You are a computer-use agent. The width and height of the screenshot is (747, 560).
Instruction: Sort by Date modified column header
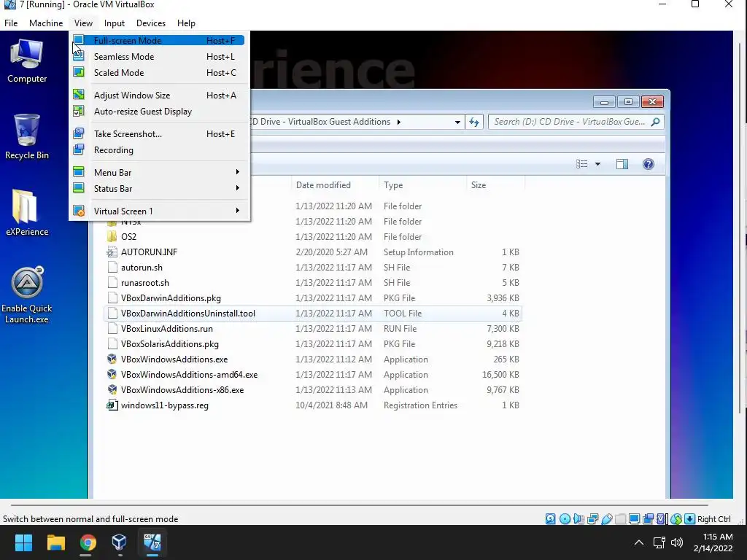click(x=334, y=185)
